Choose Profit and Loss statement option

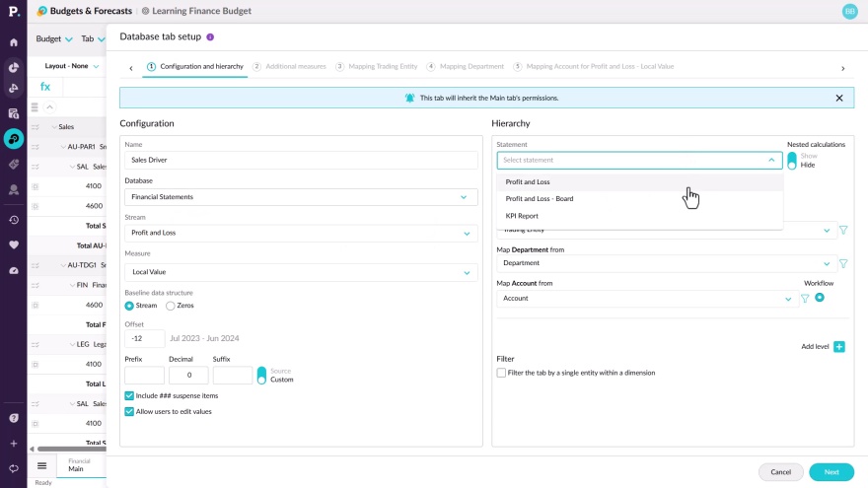(639, 182)
